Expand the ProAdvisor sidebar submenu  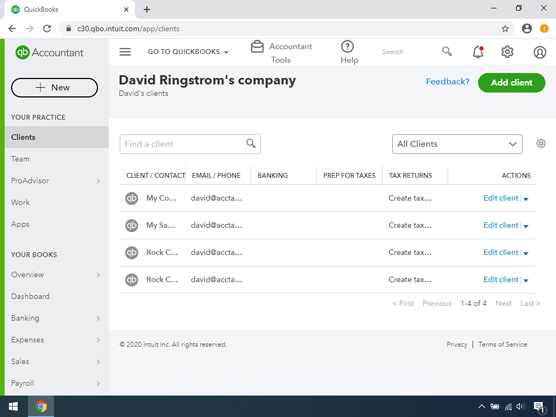98,181
